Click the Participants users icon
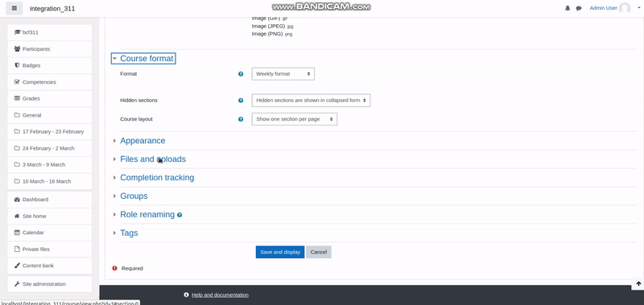The image size is (644, 305). point(17,49)
